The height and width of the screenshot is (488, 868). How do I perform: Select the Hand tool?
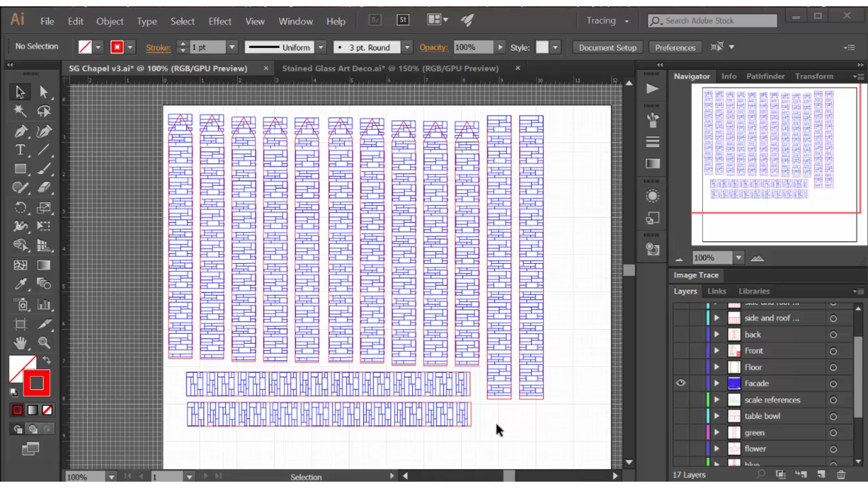20,343
